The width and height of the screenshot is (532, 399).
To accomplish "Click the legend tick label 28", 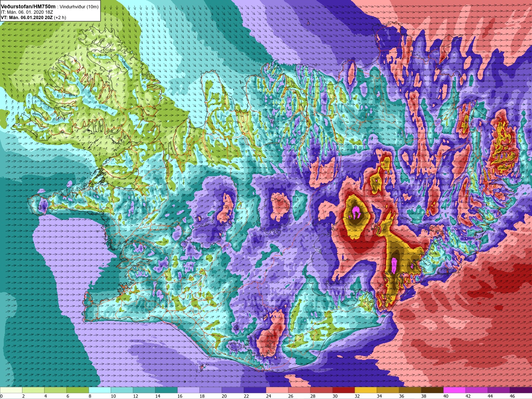I will [x=313, y=397].
